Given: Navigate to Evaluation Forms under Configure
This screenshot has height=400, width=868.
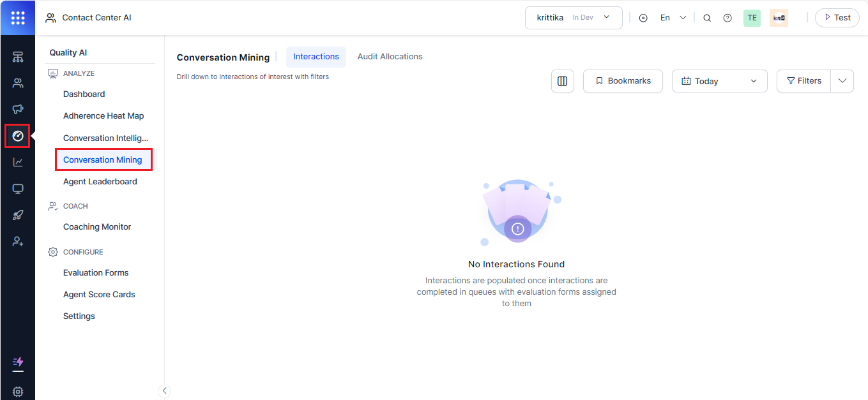Looking at the screenshot, I should point(96,272).
